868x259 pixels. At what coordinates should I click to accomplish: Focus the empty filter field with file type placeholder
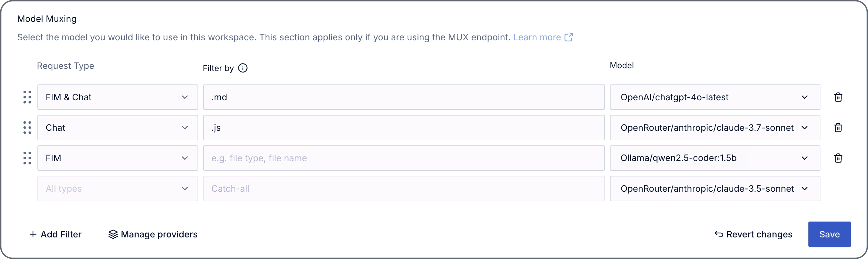point(404,158)
